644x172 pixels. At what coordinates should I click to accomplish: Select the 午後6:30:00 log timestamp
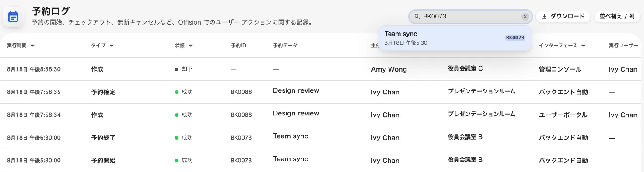point(34,138)
